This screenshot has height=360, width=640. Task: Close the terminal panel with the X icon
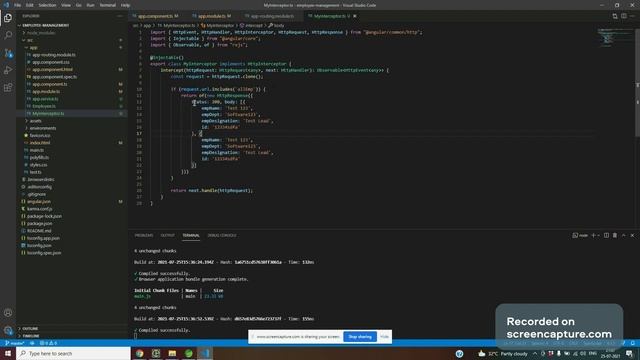632,235
